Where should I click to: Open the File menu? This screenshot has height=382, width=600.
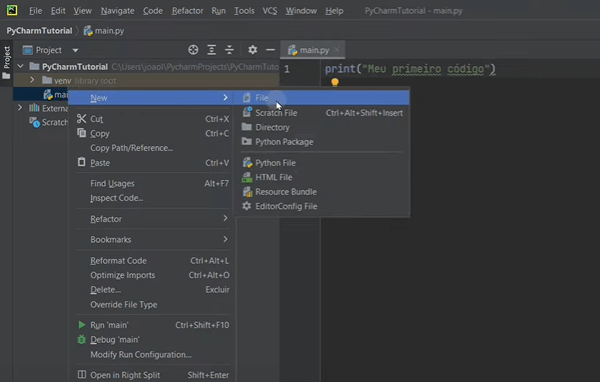pos(36,11)
